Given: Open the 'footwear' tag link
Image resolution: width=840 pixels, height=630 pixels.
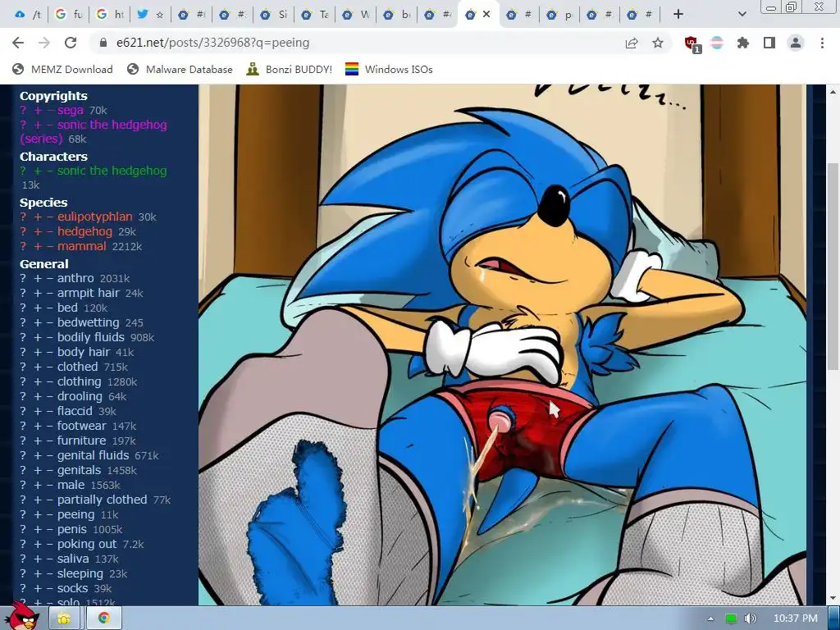Looking at the screenshot, I should [x=81, y=426].
